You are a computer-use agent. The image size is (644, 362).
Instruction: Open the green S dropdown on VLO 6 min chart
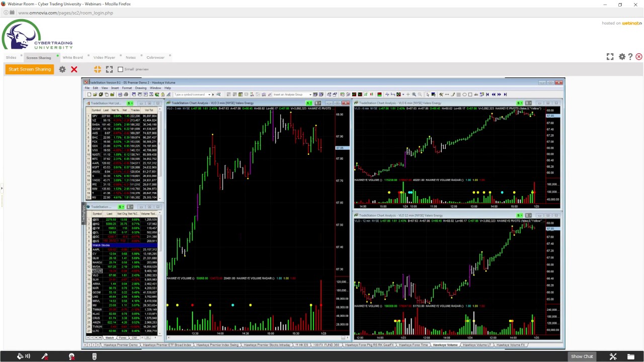tap(521, 103)
